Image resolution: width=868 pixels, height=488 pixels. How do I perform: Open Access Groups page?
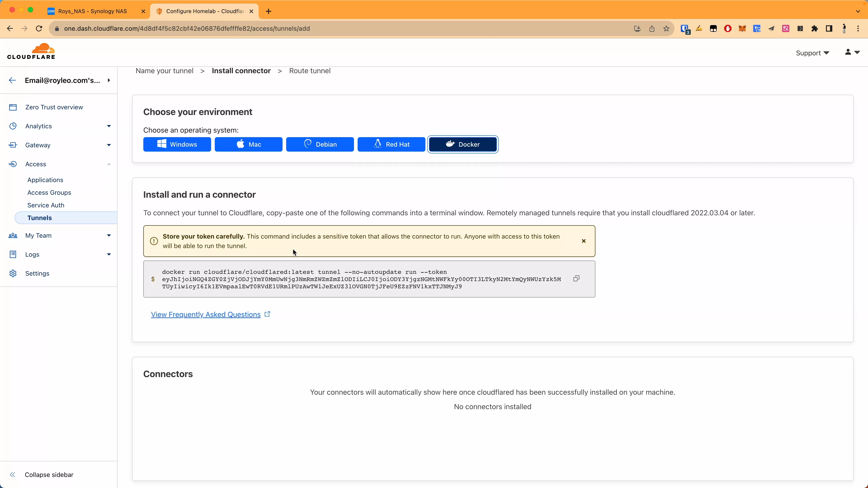pos(49,193)
